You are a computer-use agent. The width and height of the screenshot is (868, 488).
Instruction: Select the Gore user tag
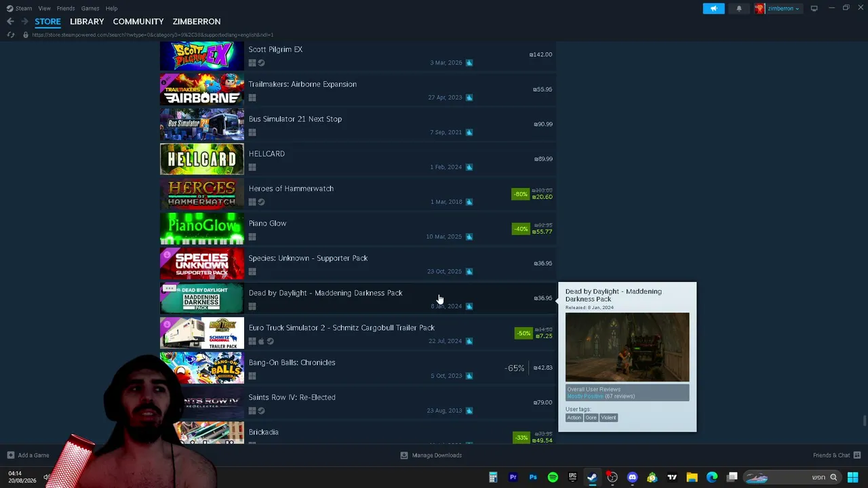(591, 418)
